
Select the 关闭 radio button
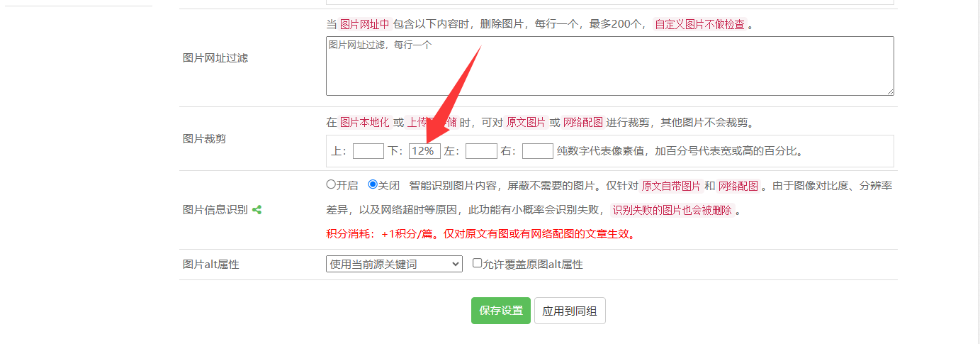(x=373, y=184)
